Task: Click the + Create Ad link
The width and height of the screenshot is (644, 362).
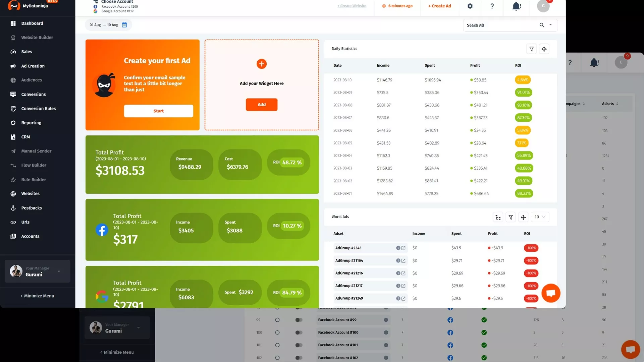Action: click(x=439, y=6)
